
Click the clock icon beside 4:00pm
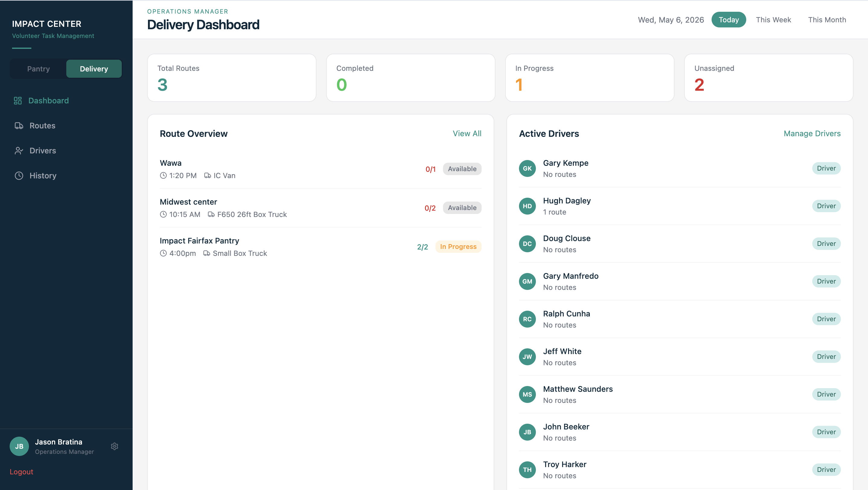(163, 253)
